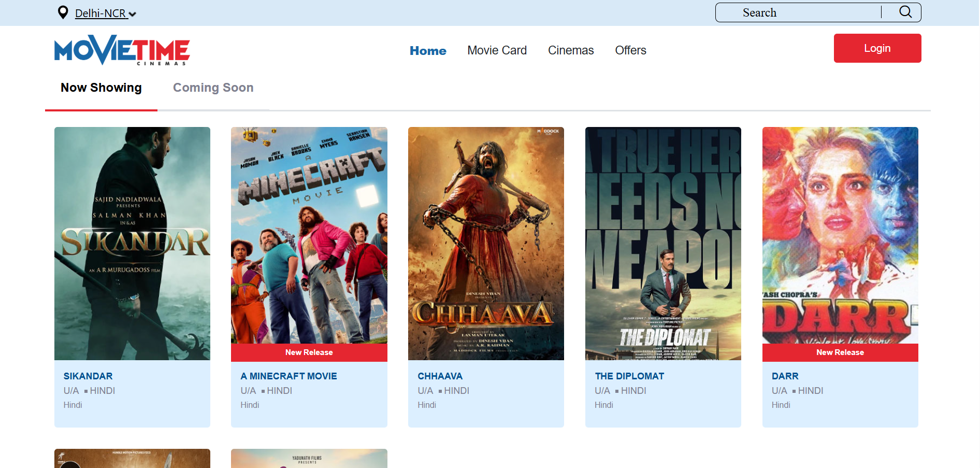
Task: Open the Offers menu item
Action: click(x=630, y=50)
